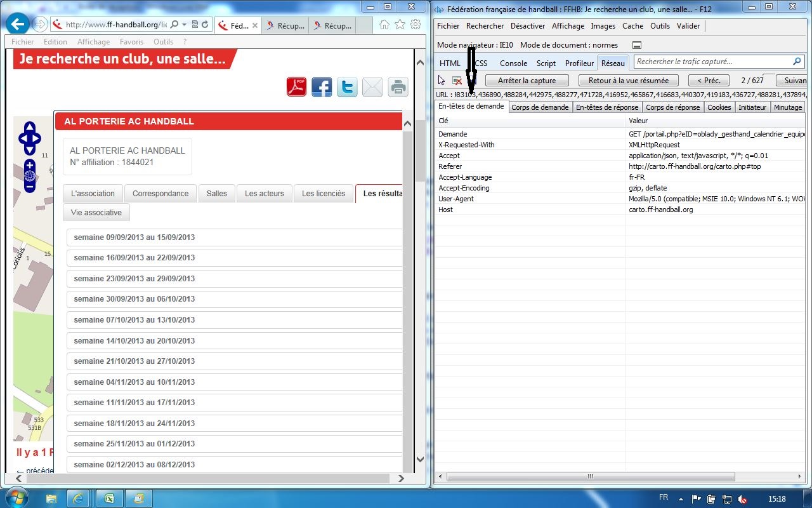Expand semaine 21/10/2013 au 27/10/2013

pos(235,361)
